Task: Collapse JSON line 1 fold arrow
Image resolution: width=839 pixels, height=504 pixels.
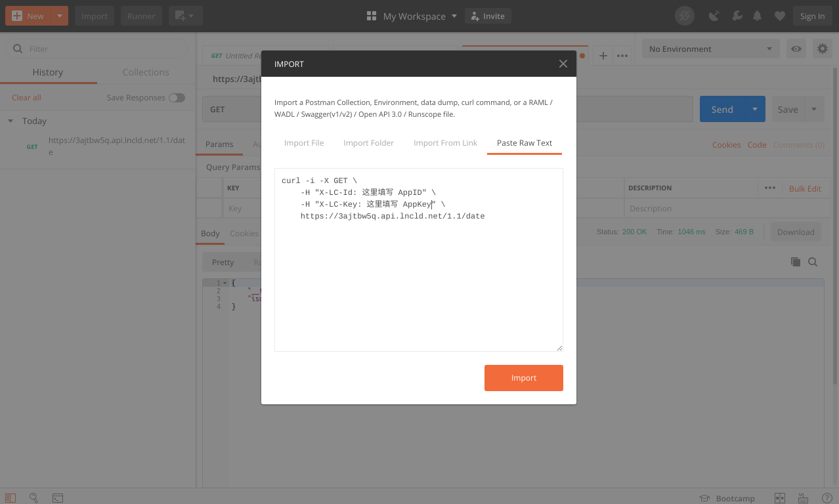Action: pos(225,283)
